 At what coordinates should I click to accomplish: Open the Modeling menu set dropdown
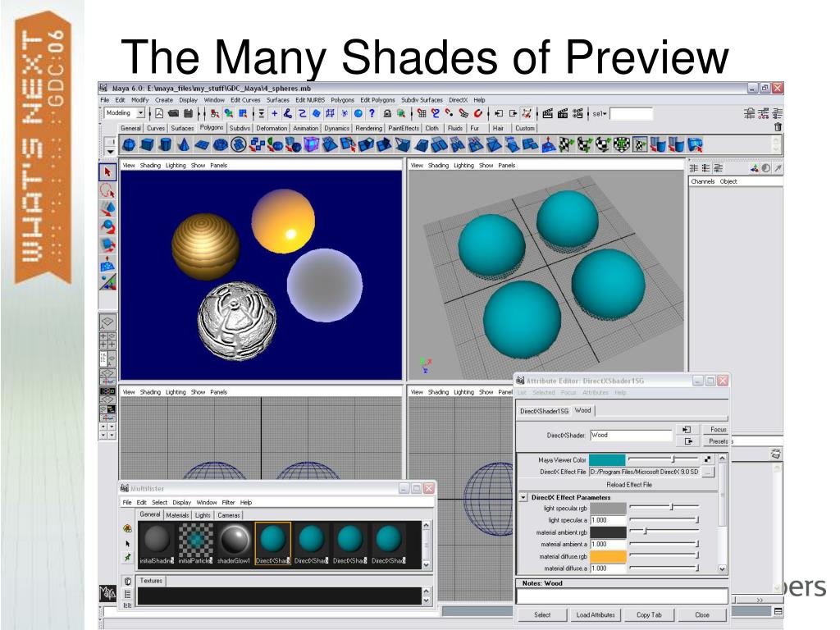tap(140, 113)
